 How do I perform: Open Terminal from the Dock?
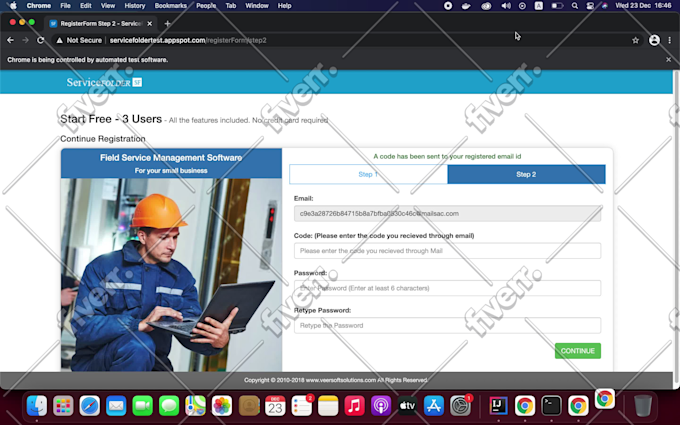tap(552, 406)
